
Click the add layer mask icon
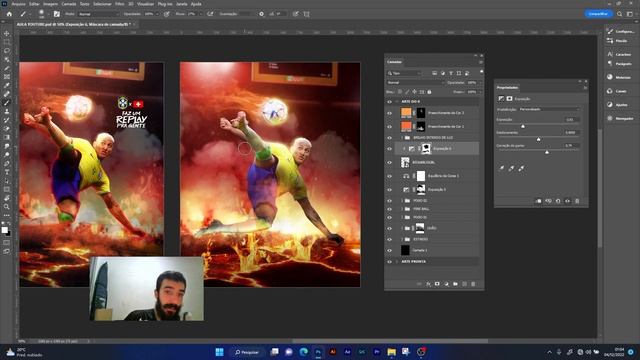coord(437,284)
